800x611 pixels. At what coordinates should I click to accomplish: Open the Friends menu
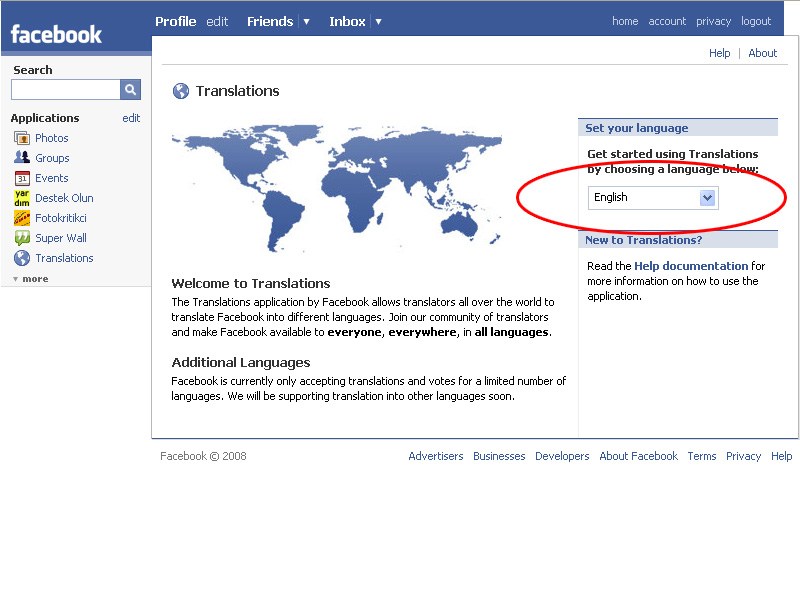[270, 21]
